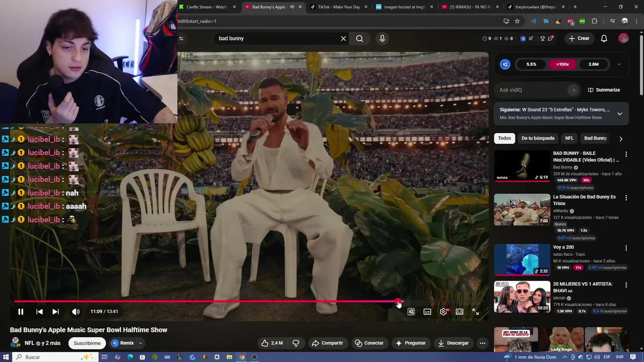The width and height of the screenshot is (644, 362).
Task: Switch to Cenffe Stream tab
Action: pyautogui.click(x=206, y=7)
